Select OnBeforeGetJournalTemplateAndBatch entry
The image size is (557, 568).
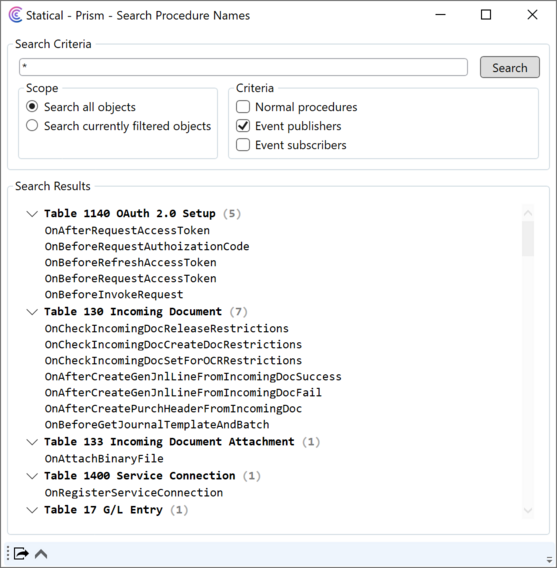[x=157, y=424]
